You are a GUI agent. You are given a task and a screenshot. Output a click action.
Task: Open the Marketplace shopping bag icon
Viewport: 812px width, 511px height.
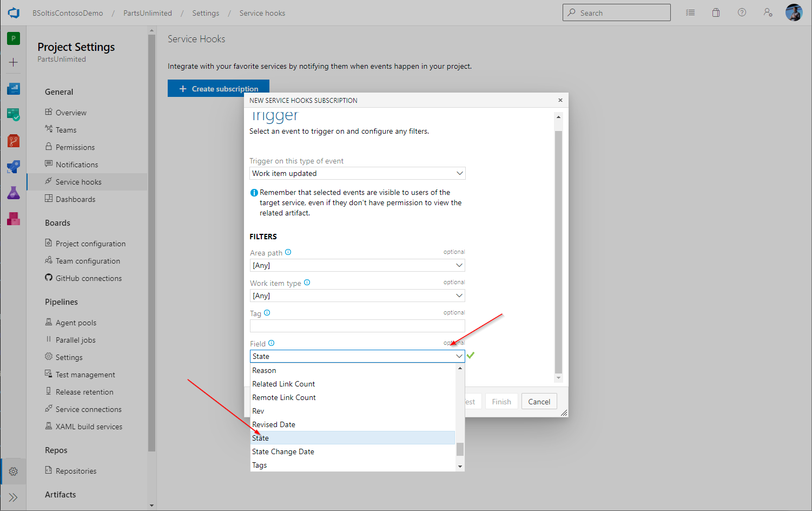(716, 12)
